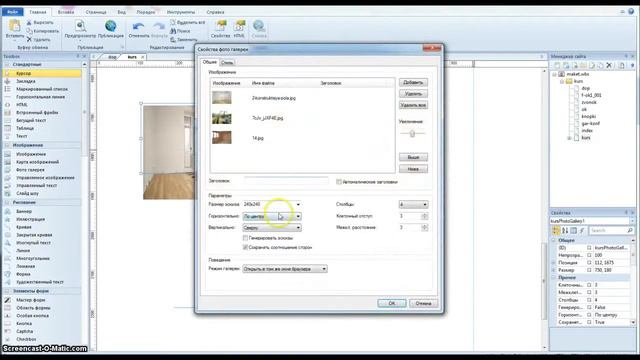
Task: Collapse the Рисование toolbox section
Action: point(7,202)
